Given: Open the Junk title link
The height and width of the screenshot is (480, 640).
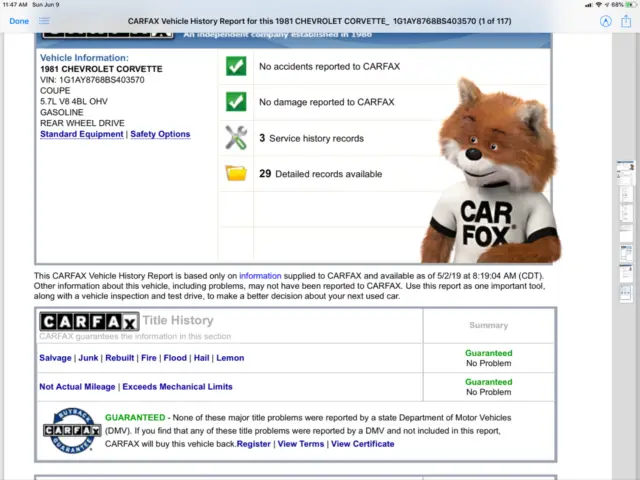Looking at the screenshot, I should point(88,358).
